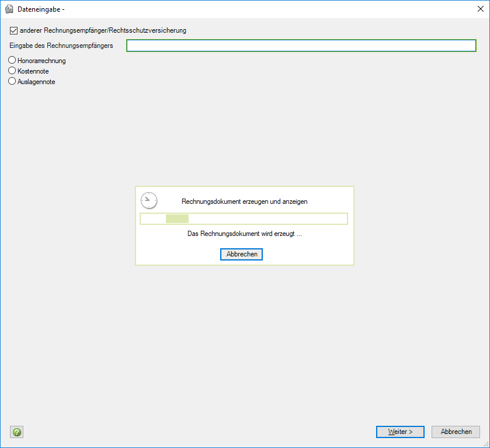Choose the Kostennote radio option
The height and width of the screenshot is (448, 490).
[x=12, y=71]
